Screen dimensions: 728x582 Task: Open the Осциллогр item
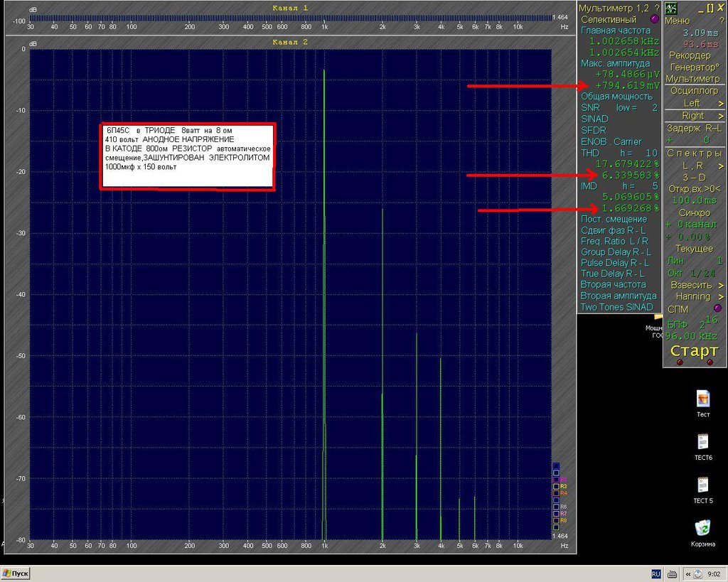click(x=694, y=91)
